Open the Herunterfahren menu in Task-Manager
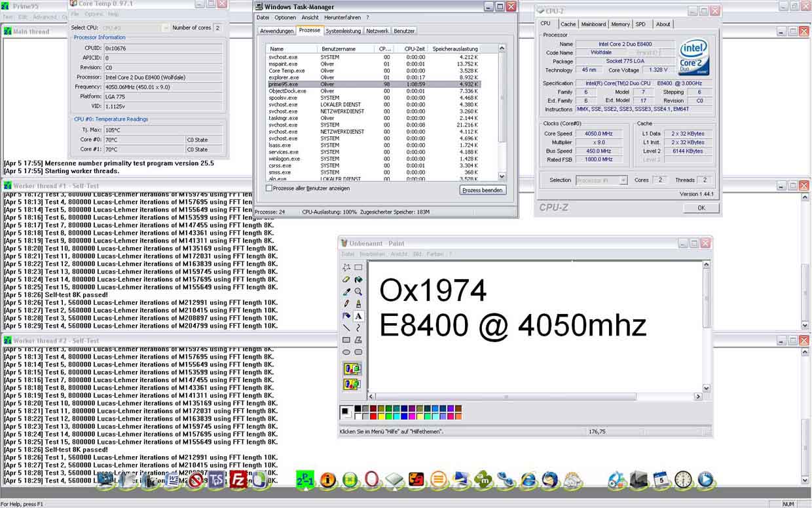The height and width of the screenshot is (508, 812). pyautogui.click(x=342, y=18)
